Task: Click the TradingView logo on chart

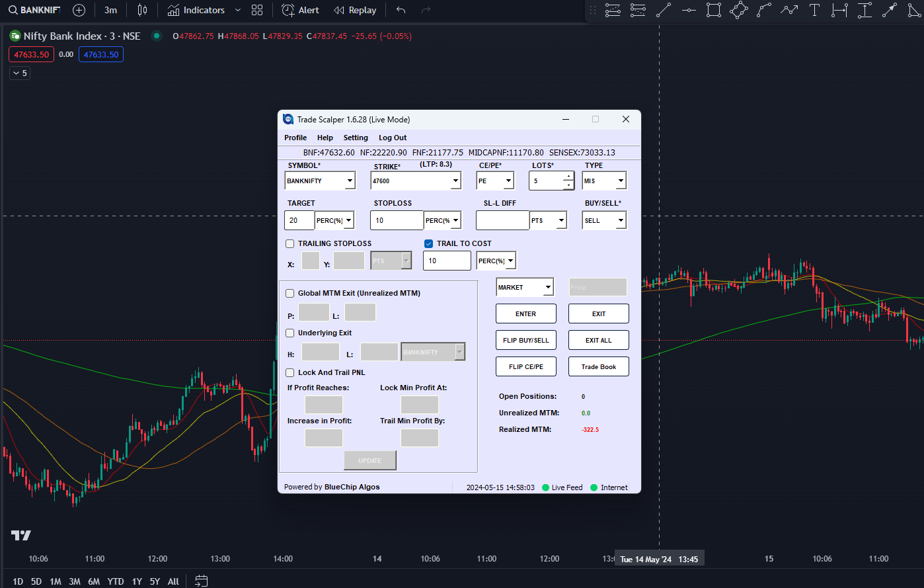Action: (20, 535)
